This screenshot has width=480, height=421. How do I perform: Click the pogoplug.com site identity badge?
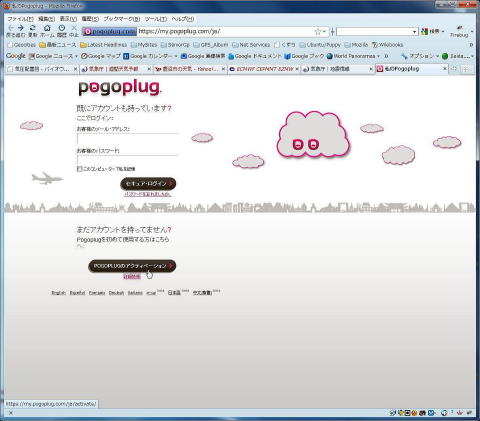click(x=110, y=31)
